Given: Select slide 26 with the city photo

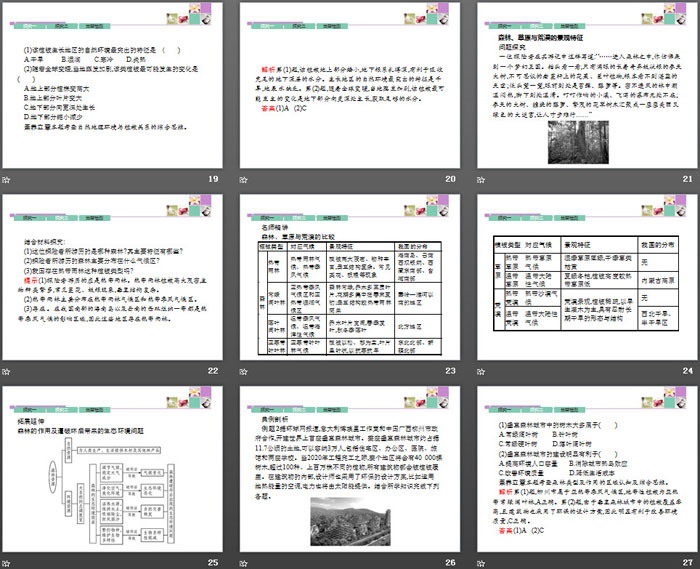Looking at the screenshot, I should pos(349,471).
